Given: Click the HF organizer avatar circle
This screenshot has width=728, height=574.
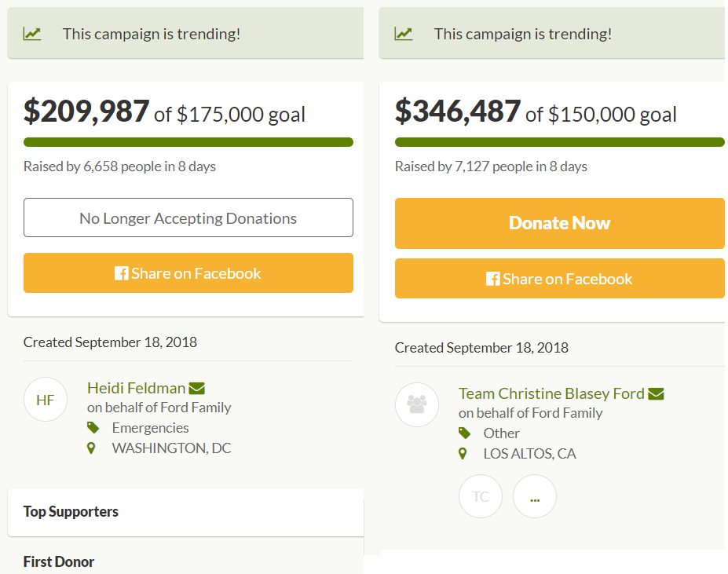Looking at the screenshot, I should [46, 400].
